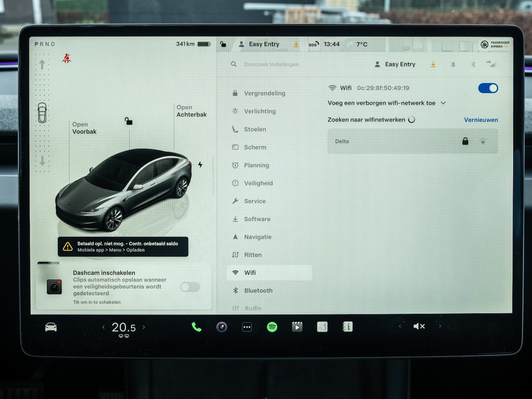Unmute using the speaker volume icon
The width and height of the screenshot is (532, 399).
click(419, 326)
